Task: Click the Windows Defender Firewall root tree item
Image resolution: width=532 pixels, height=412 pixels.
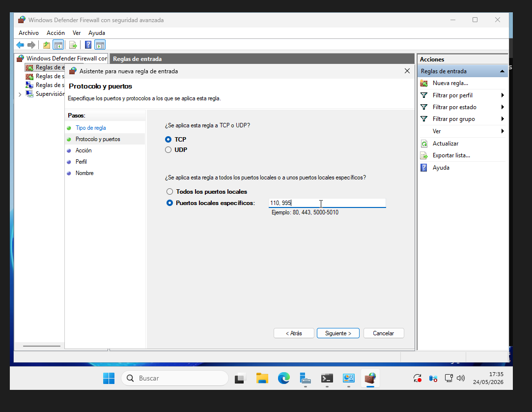Action: [x=66, y=59]
